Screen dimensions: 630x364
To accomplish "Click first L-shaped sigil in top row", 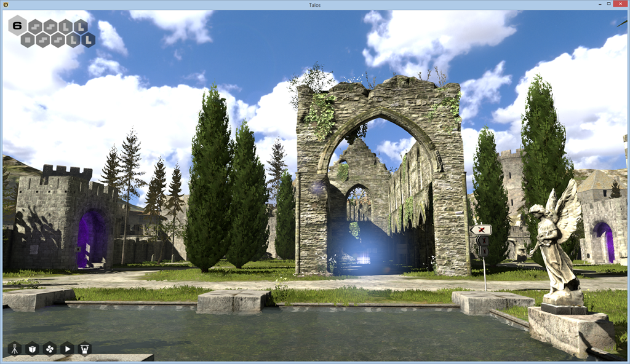I will [65, 26].
